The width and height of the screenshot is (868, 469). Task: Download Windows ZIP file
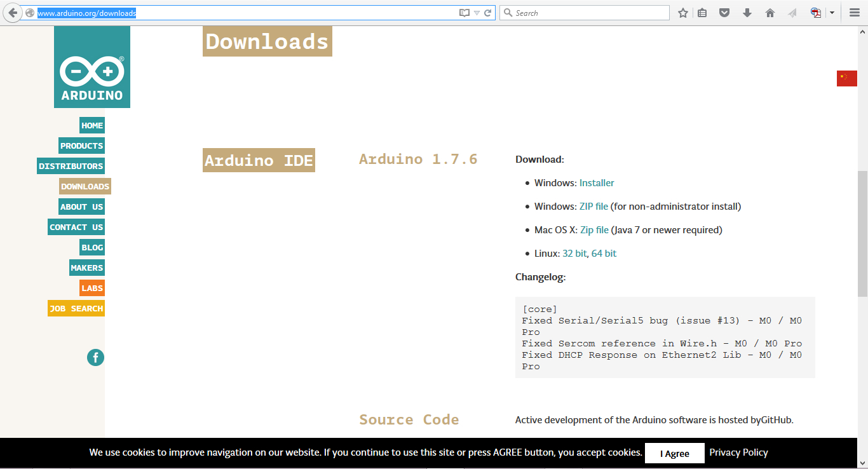[593, 207]
